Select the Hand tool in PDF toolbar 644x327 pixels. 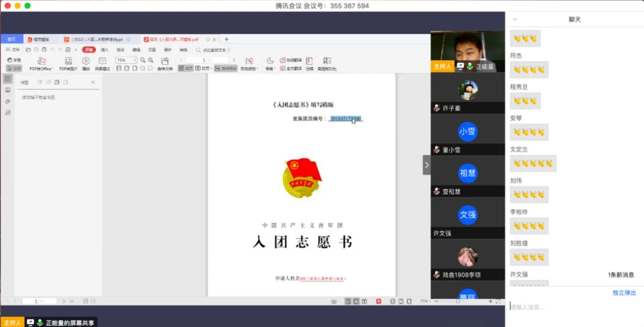pyautogui.click(x=14, y=60)
